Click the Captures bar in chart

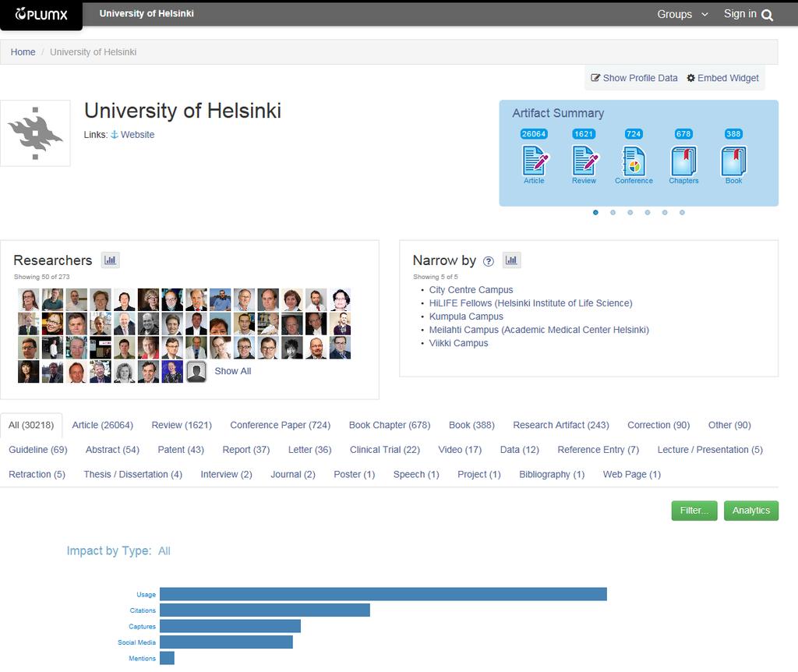[230, 626]
